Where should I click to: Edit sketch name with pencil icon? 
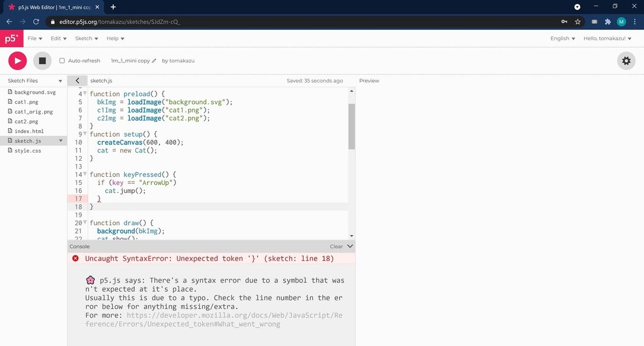154,61
